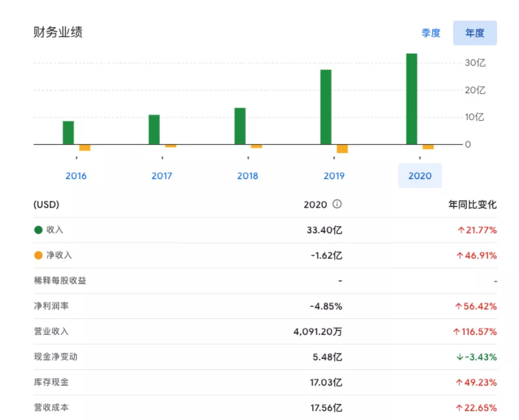Click the green down arrow beside -3.43%
The width and height of the screenshot is (519, 420).
pos(461,357)
